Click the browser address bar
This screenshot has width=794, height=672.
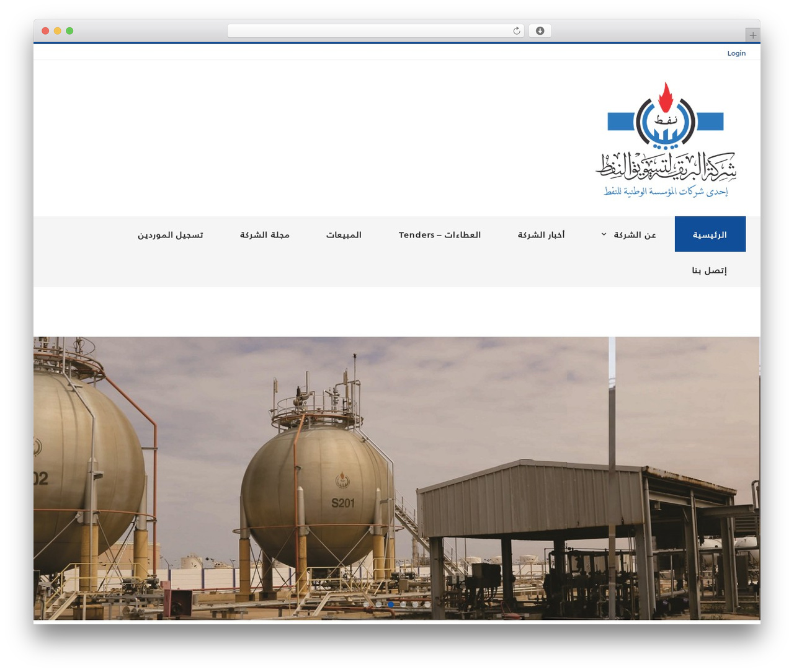[375, 31]
